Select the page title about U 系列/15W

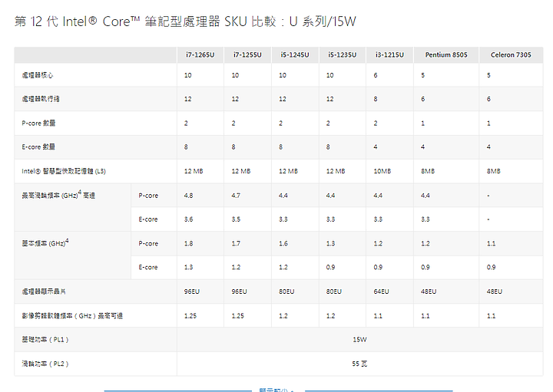click(x=185, y=21)
